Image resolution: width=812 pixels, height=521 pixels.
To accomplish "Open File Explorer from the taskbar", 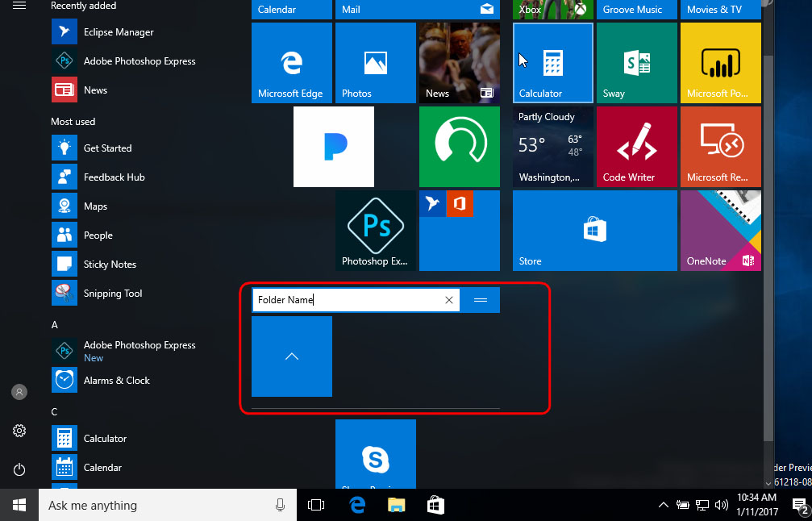I will point(397,505).
